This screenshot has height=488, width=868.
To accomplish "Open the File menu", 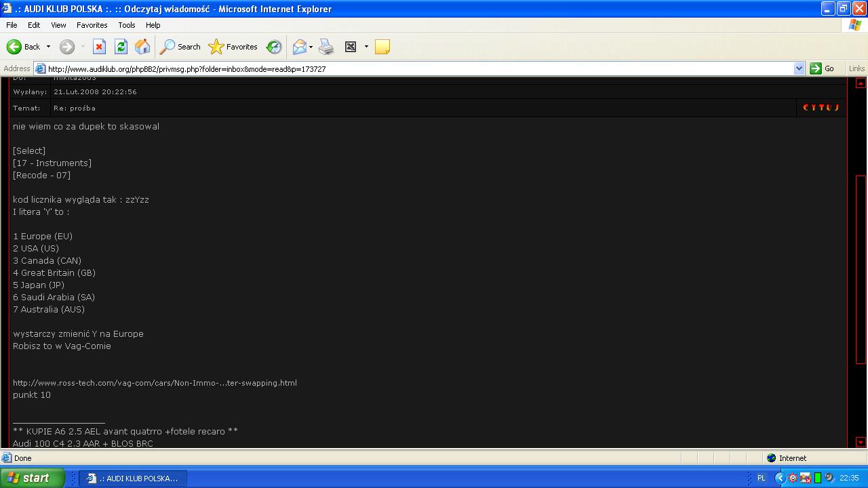I will (12, 25).
